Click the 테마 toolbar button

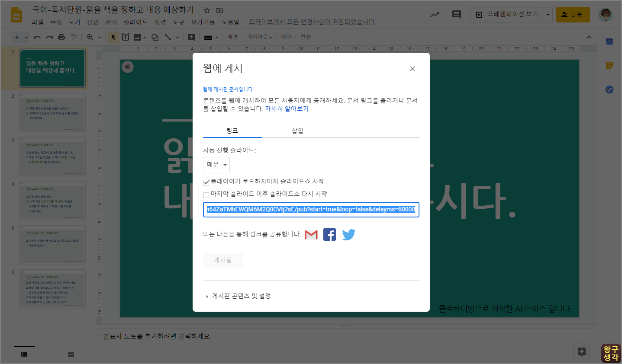pos(286,37)
